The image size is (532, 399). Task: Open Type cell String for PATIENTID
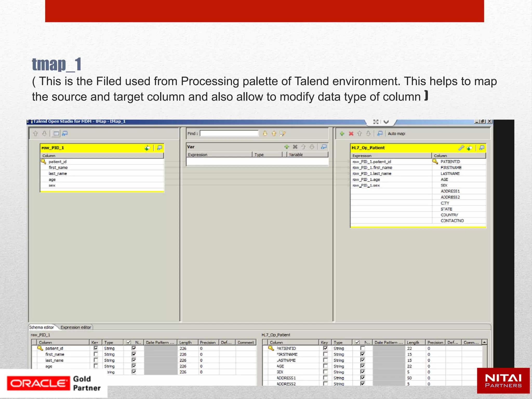(342, 348)
